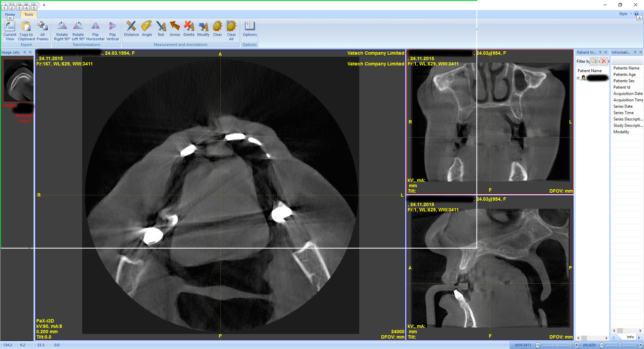Delete the selected annotation
Screen dimensions: 644x349
tap(189, 29)
